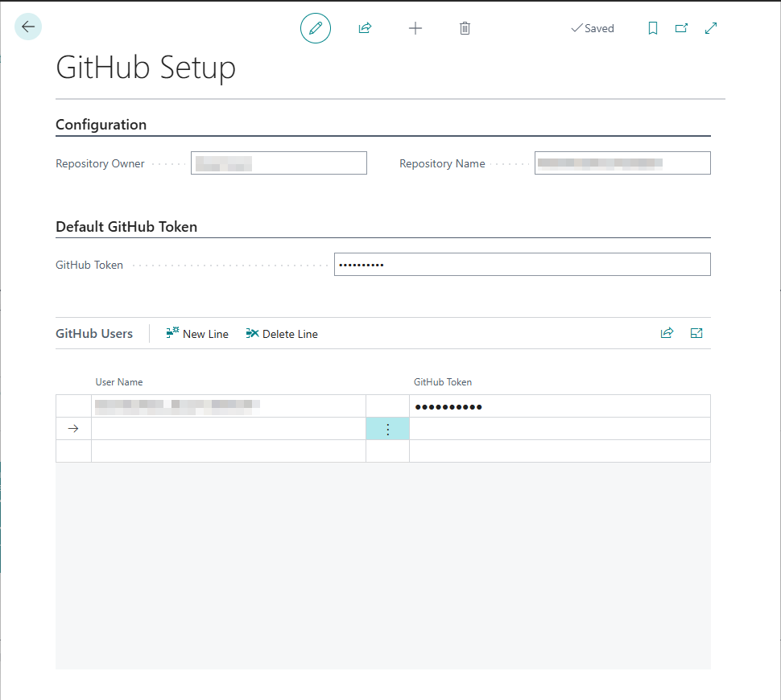The height and width of the screenshot is (700, 781).
Task: Share GitHub Users list icon
Action: click(667, 333)
